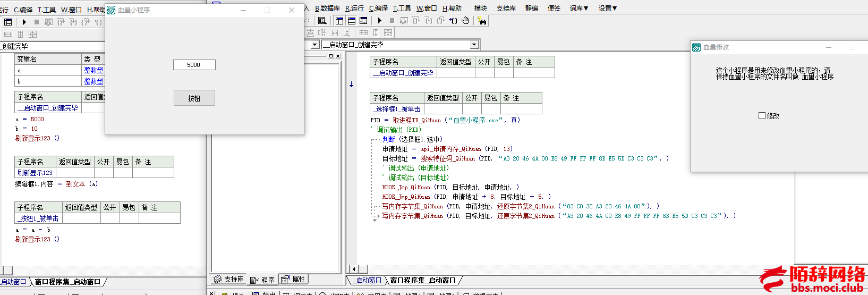Open T.工具 menu in right IDE
868x295 pixels.
tap(402, 8)
